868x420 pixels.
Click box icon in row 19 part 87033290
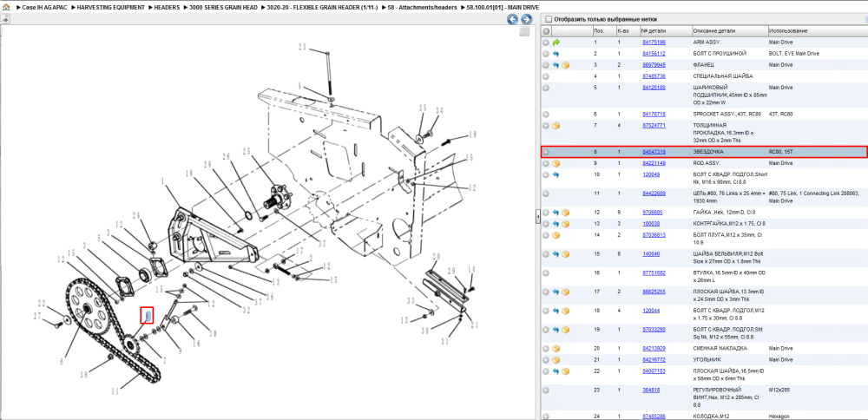click(x=566, y=329)
